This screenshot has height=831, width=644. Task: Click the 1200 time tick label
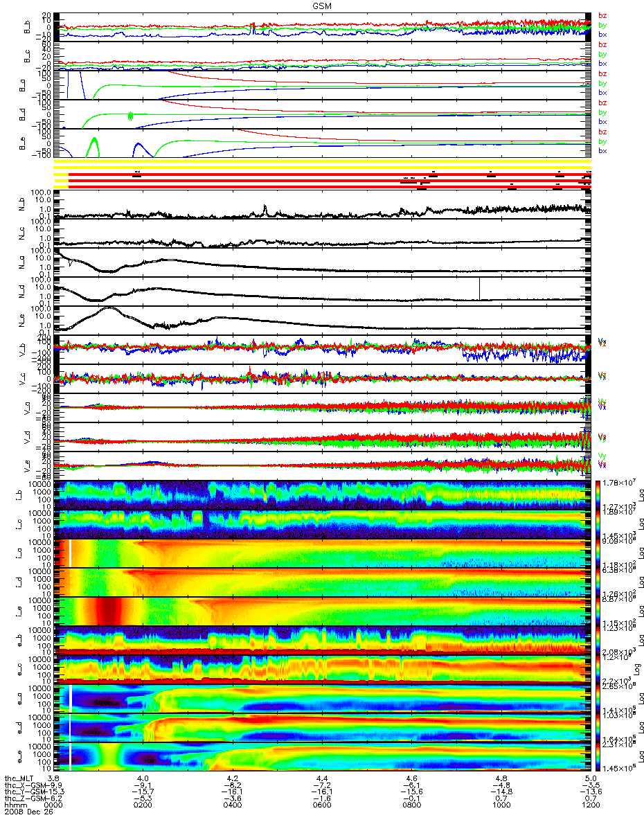(591, 805)
